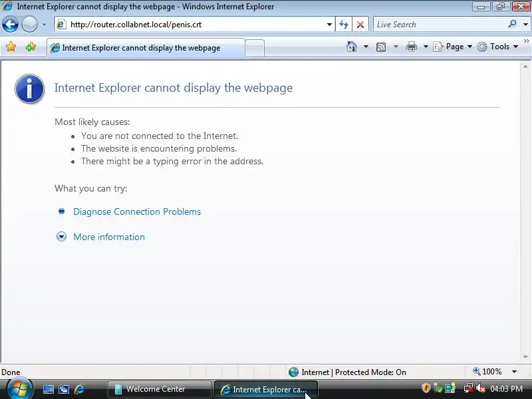Stop loading with the red X button
Image resolution: width=532 pixels, height=399 pixels.
360,25
